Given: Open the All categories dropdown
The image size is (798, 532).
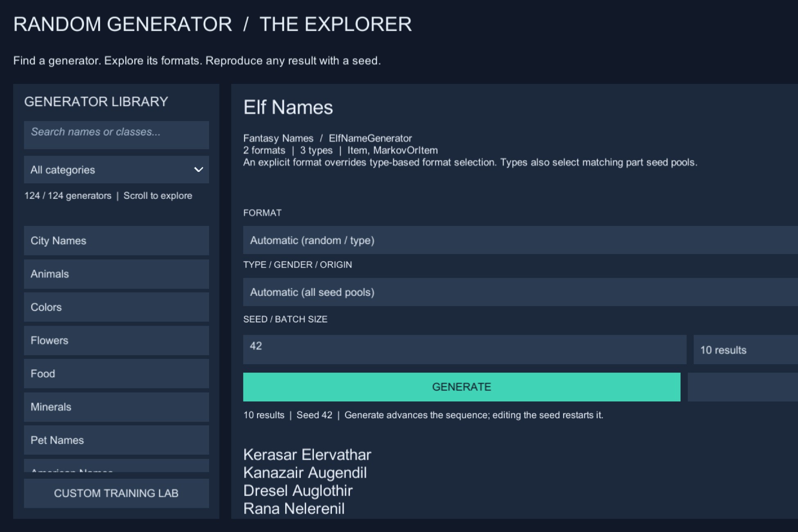Looking at the screenshot, I should pos(116,169).
